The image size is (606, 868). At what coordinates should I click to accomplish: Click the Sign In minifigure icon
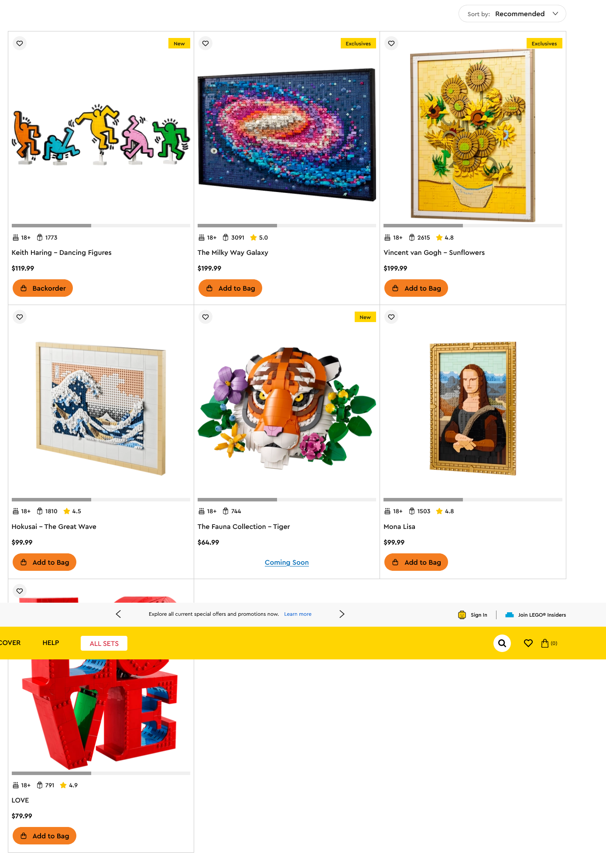click(x=462, y=615)
